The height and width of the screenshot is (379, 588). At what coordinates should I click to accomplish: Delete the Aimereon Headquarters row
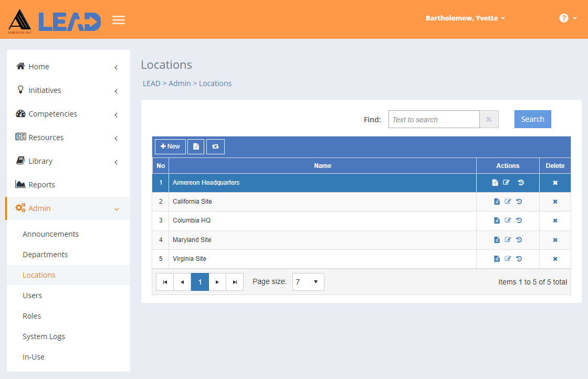(555, 183)
